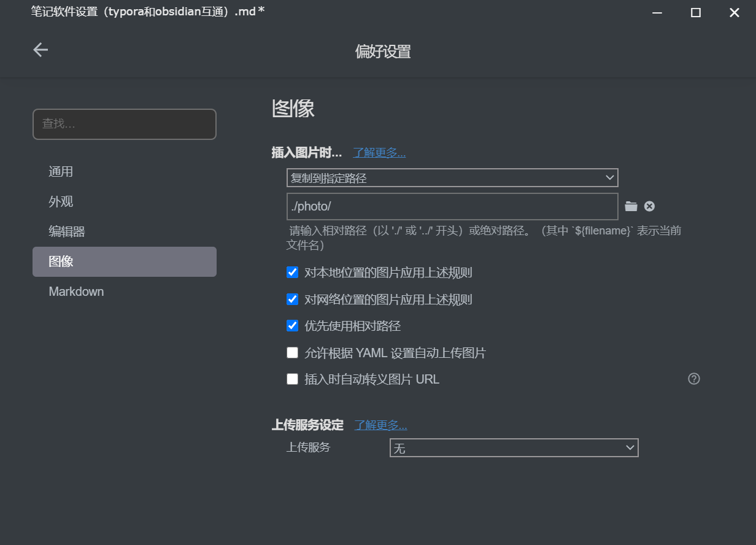
Task: Click inside the 查找 search box
Action: pos(124,124)
